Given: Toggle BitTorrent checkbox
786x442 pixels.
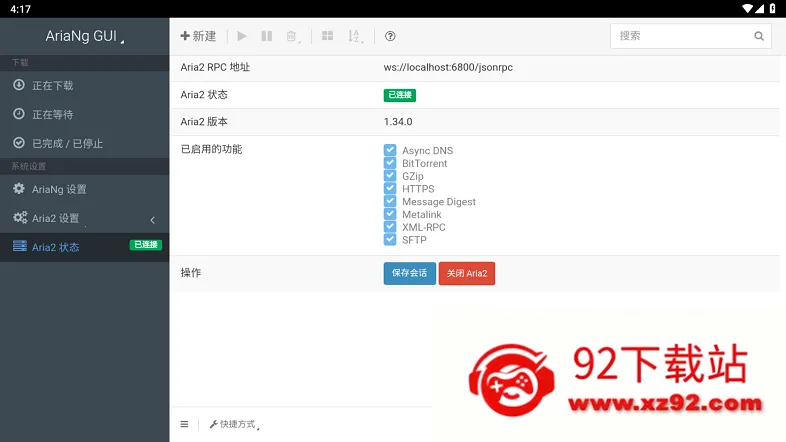Looking at the screenshot, I should [x=390, y=163].
